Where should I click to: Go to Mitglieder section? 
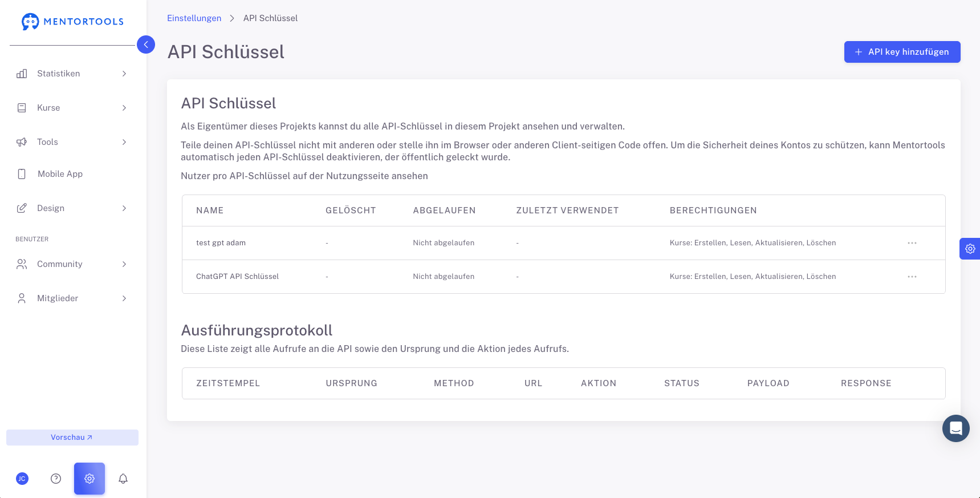click(72, 298)
